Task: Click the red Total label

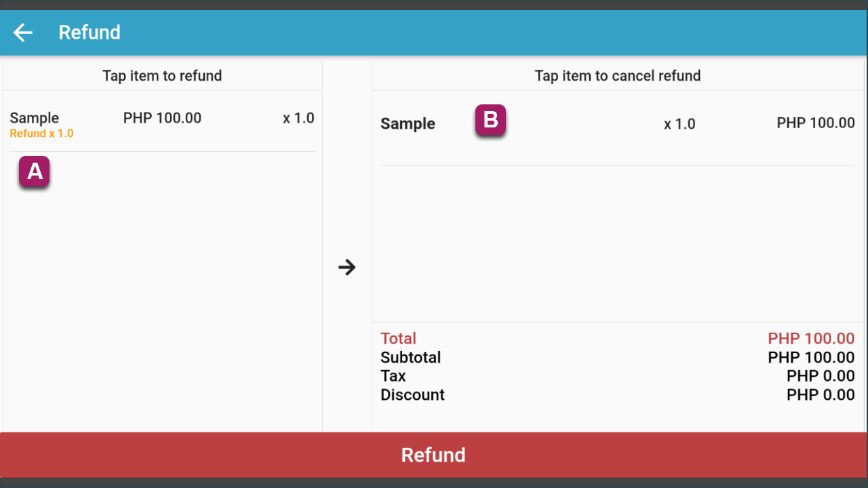Action: (x=398, y=338)
